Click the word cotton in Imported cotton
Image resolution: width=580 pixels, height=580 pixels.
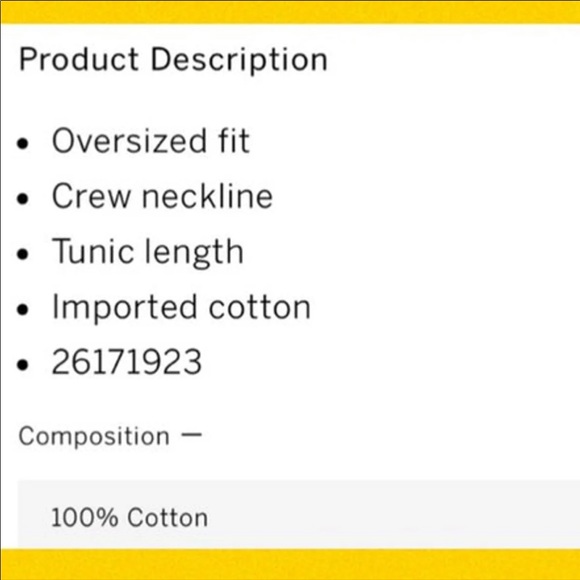pos(260,308)
